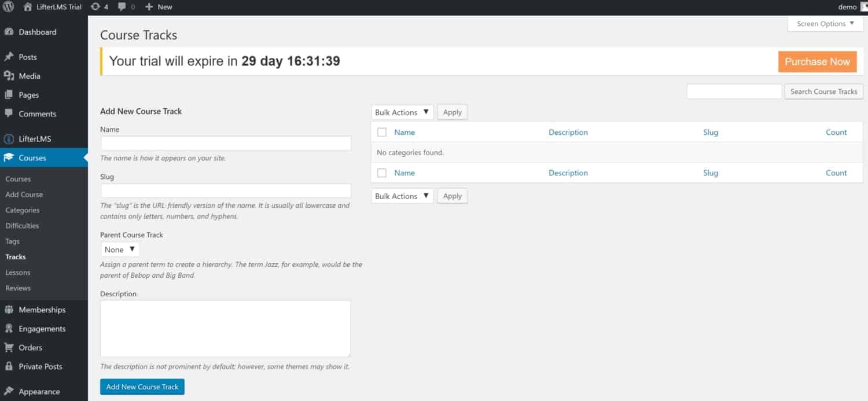The width and height of the screenshot is (868, 401).
Task: Open the comments bubble icon in admin bar
Action: point(122,7)
